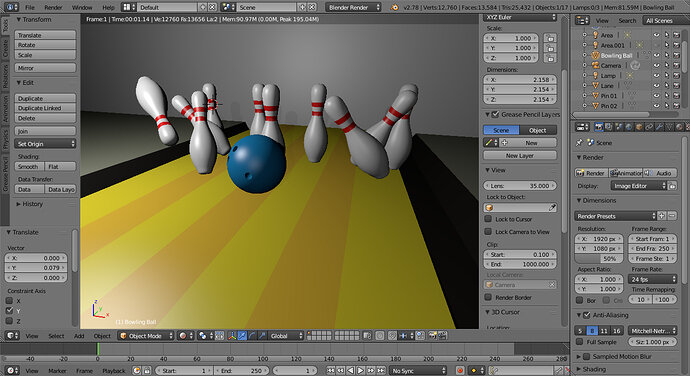The width and height of the screenshot is (690, 376).
Task: Open the Modifiers wrench properties icon
Action: [659, 127]
